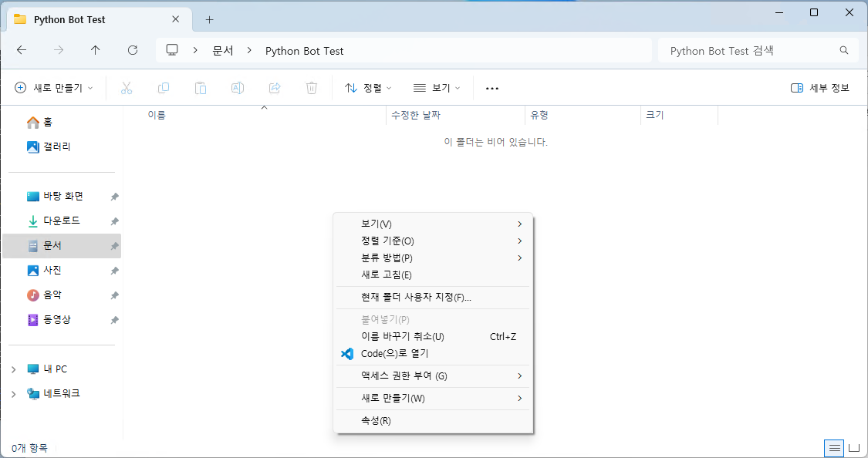This screenshot has width=868, height=458.
Task: Click the VS Code icon in context menu
Action: (x=347, y=353)
